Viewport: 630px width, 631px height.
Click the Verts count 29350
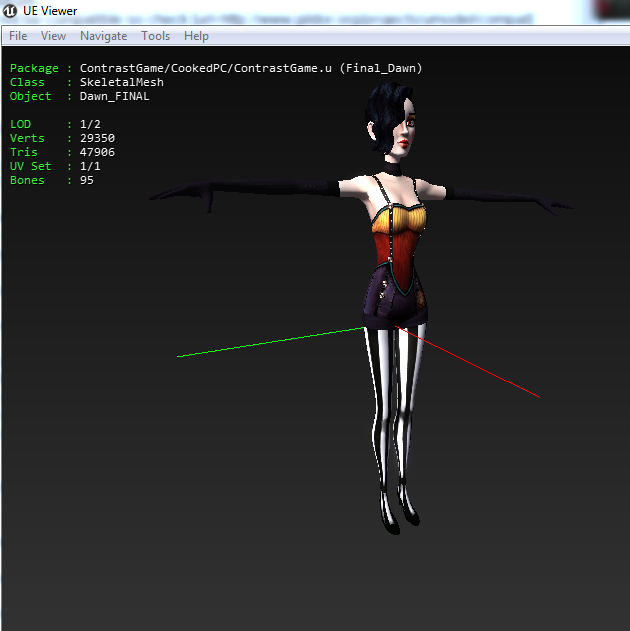coord(97,138)
